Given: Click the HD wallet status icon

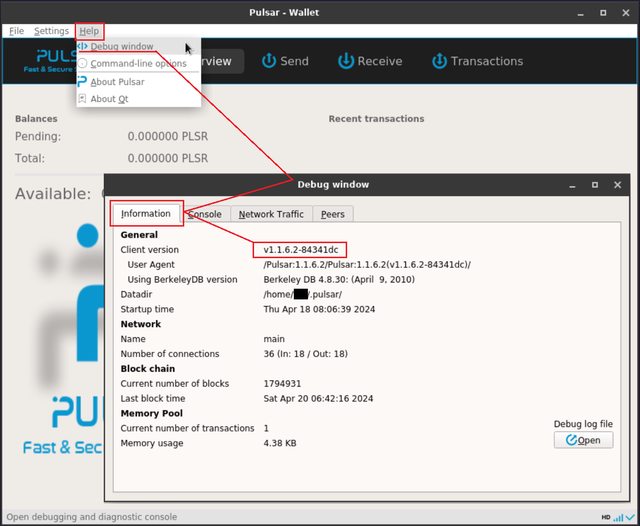Looking at the screenshot, I should [606, 517].
